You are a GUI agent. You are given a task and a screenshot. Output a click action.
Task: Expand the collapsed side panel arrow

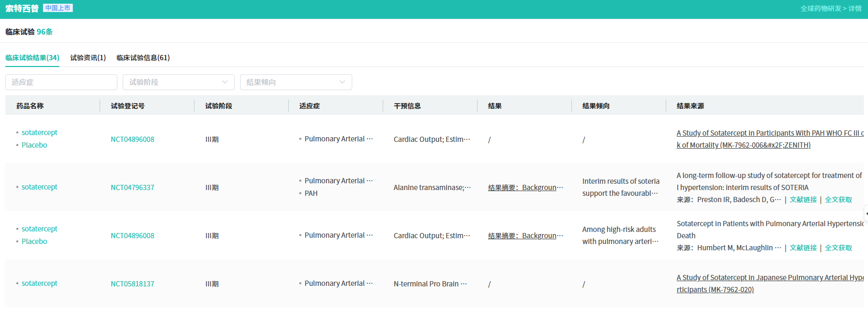tap(865, 214)
